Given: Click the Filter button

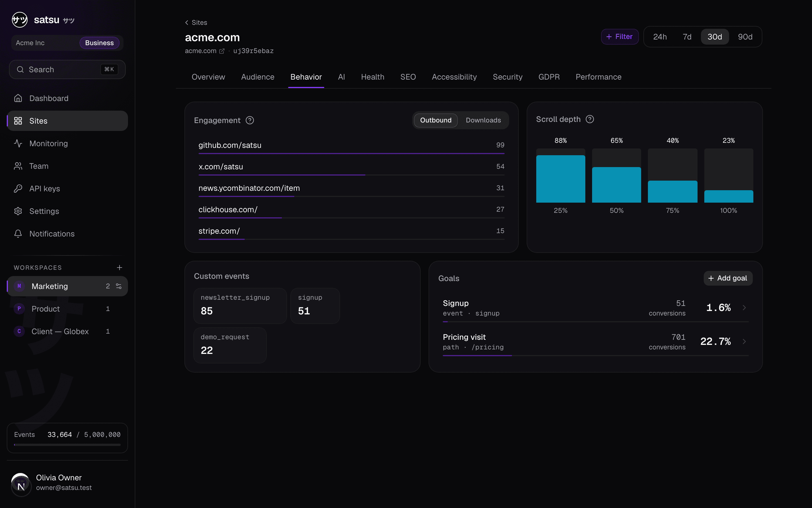Looking at the screenshot, I should point(620,37).
